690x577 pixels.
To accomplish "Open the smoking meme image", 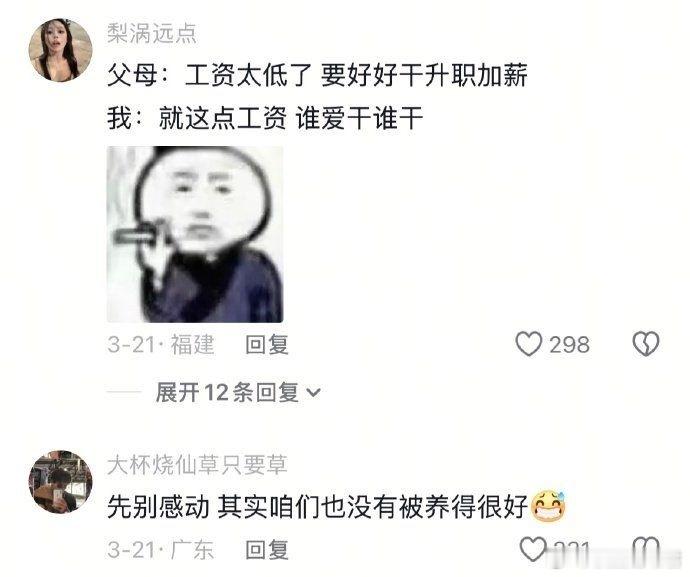I will (195, 234).
